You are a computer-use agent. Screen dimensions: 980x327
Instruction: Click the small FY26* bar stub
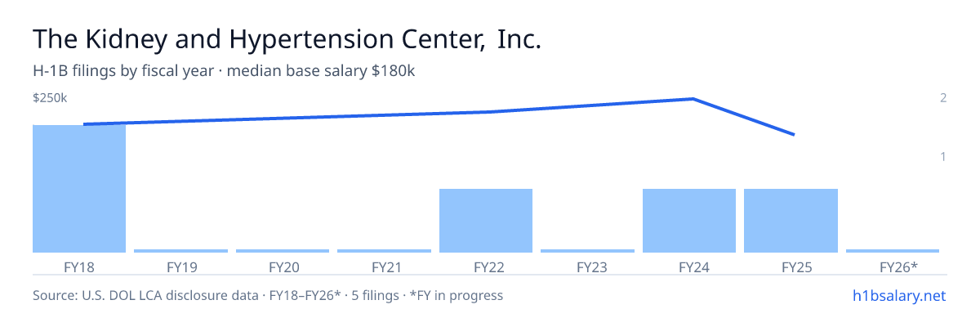(893, 251)
